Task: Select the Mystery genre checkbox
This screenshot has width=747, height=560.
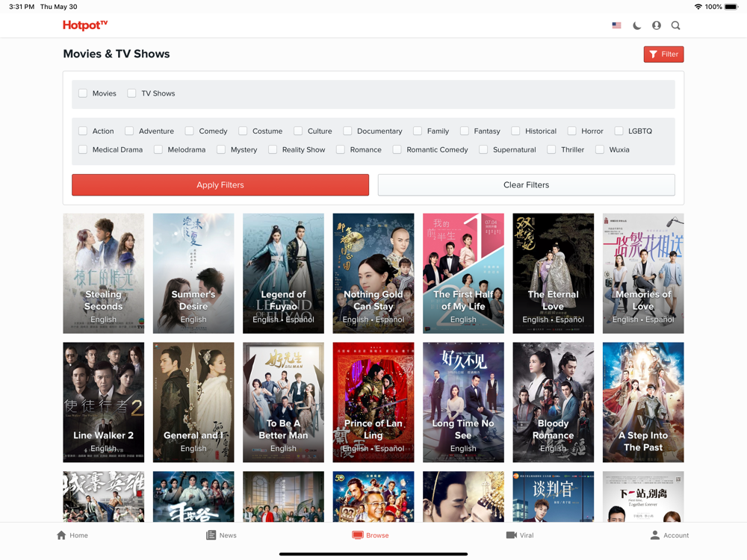Action: tap(221, 149)
